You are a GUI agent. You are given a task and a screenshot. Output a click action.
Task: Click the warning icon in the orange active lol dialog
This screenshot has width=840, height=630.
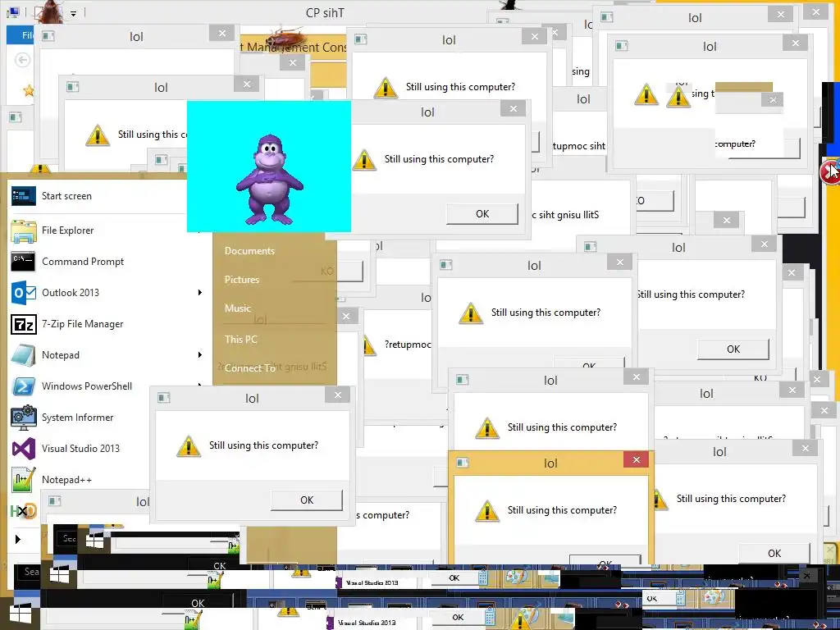coord(487,511)
